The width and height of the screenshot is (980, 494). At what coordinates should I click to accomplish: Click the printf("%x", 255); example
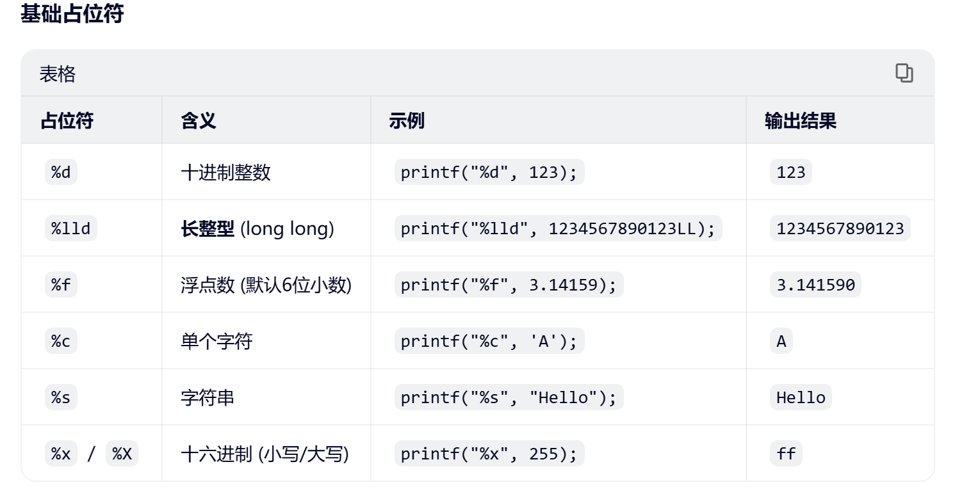coord(489,454)
